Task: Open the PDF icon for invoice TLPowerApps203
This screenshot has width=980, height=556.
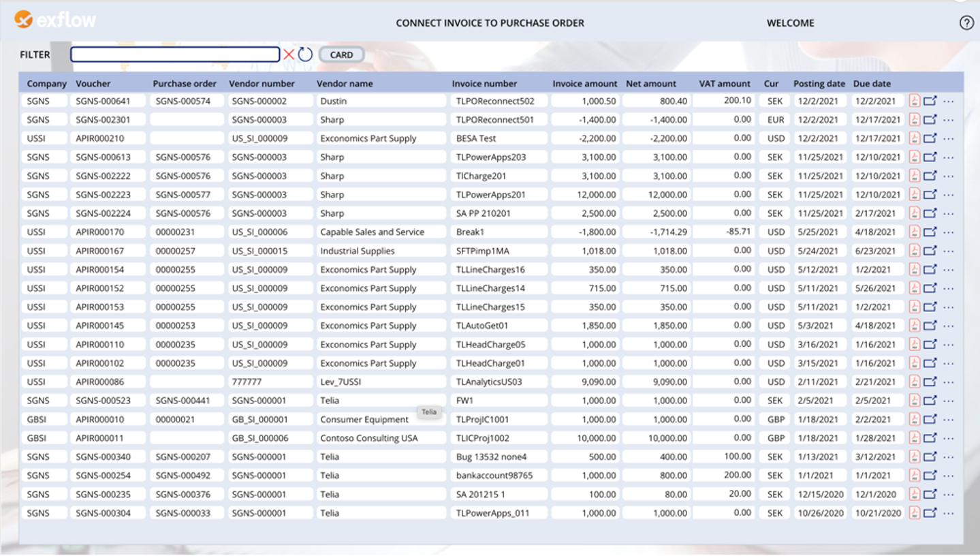Action: [914, 157]
